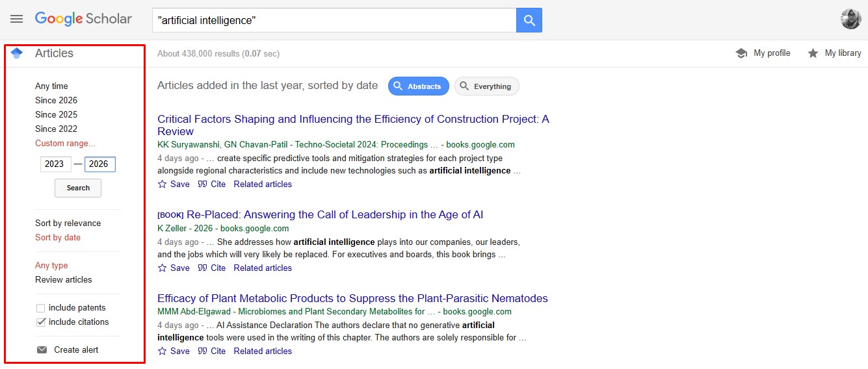Switch to the Everything filter pill

click(486, 86)
